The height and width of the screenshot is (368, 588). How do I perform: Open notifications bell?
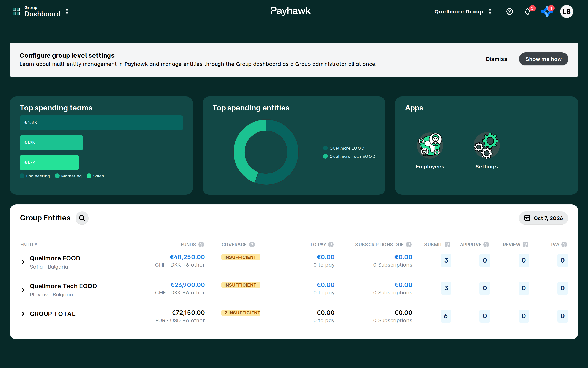click(x=528, y=11)
